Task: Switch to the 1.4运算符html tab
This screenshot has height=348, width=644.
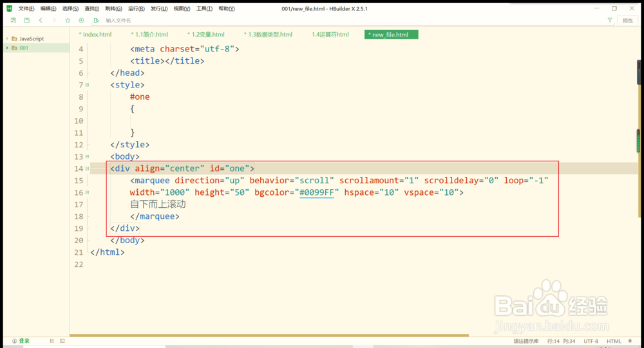Action: point(330,35)
